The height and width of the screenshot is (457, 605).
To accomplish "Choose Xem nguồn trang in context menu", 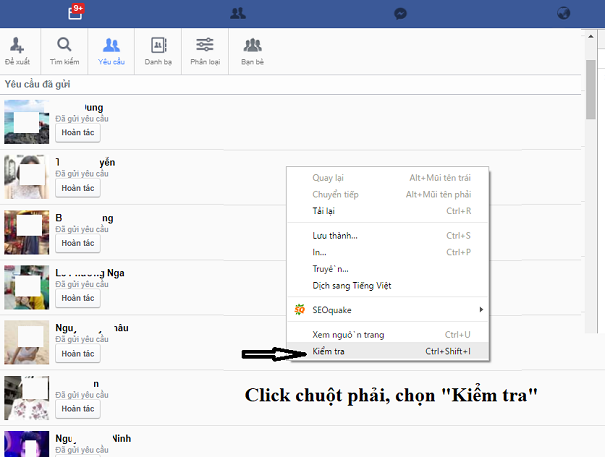I will click(388, 335).
